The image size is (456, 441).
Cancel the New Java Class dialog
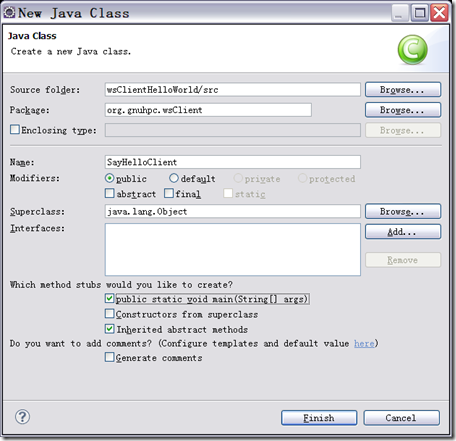pyautogui.click(x=401, y=418)
